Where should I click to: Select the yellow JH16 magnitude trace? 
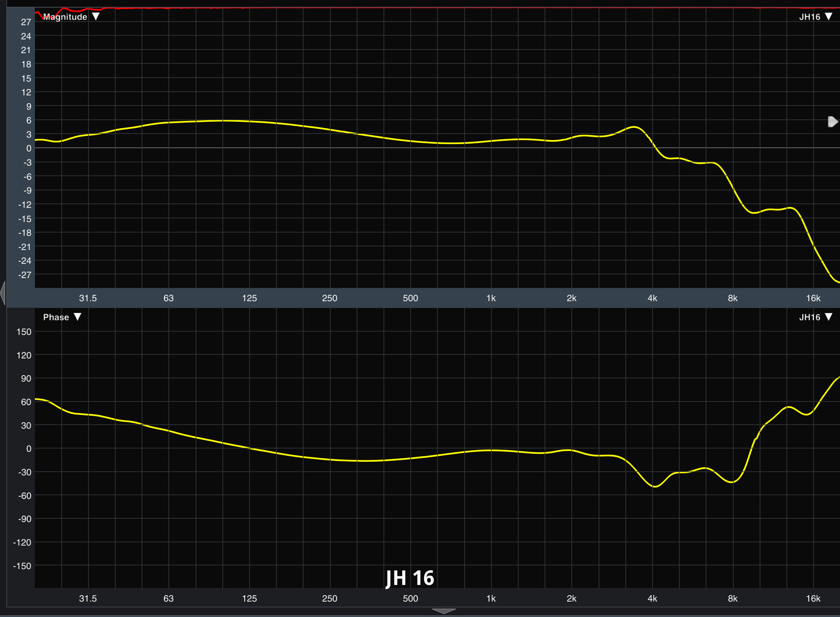pos(223,121)
